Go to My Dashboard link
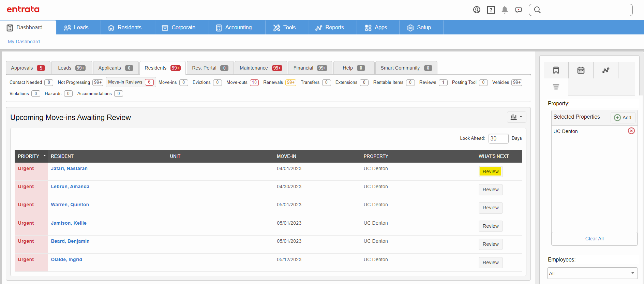644x284 pixels. tap(24, 42)
